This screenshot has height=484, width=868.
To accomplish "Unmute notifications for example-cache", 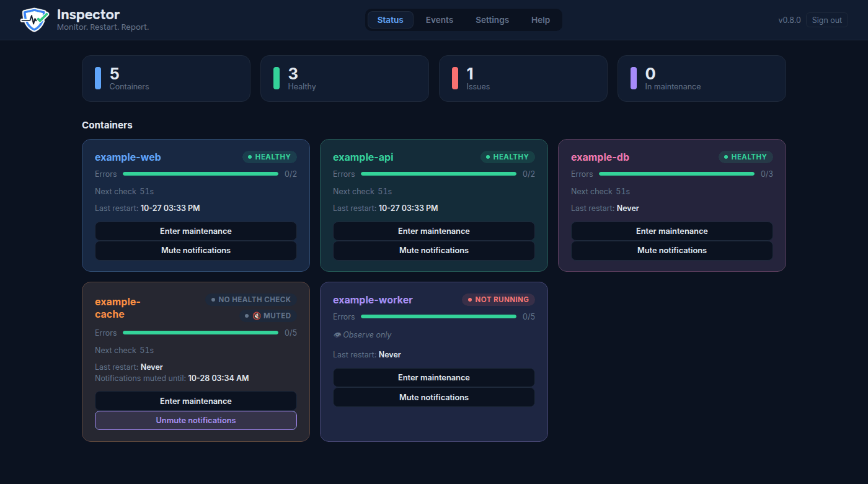I will [x=196, y=420].
